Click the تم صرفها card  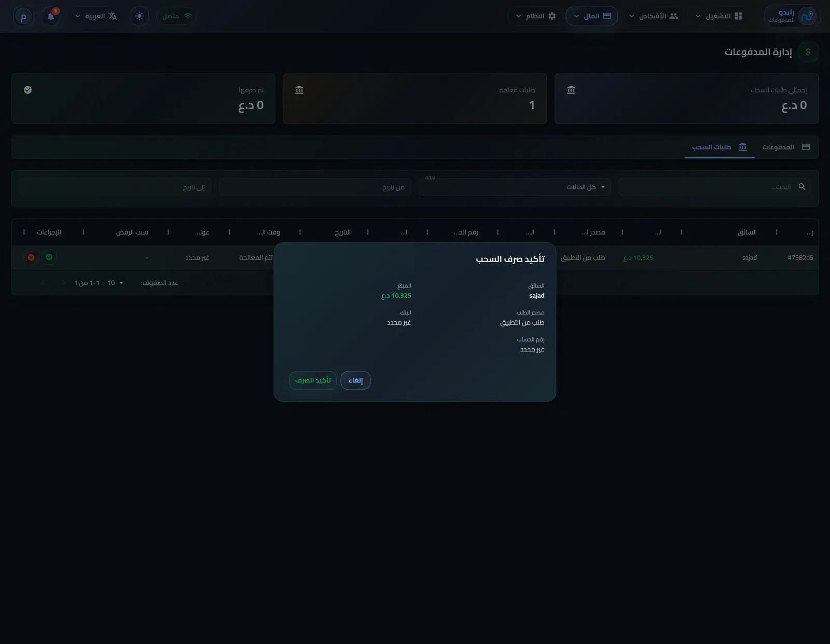click(x=143, y=99)
